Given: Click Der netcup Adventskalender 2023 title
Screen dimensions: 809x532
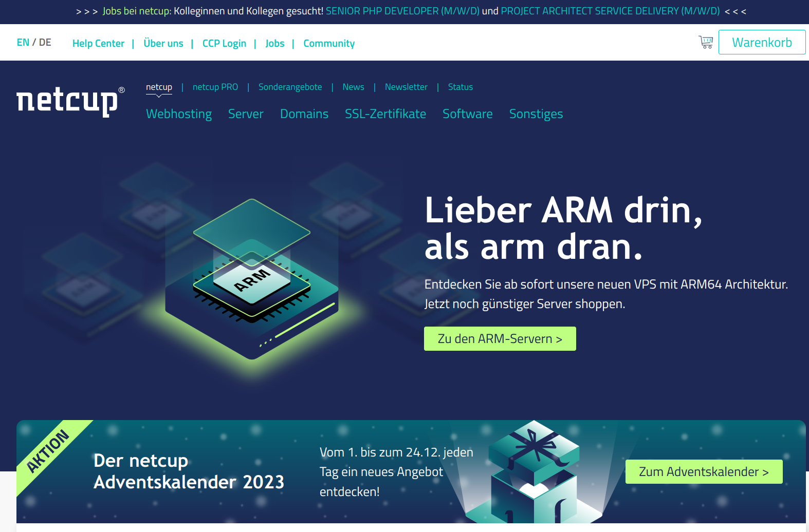Looking at the screenshot, I should 189,471.
